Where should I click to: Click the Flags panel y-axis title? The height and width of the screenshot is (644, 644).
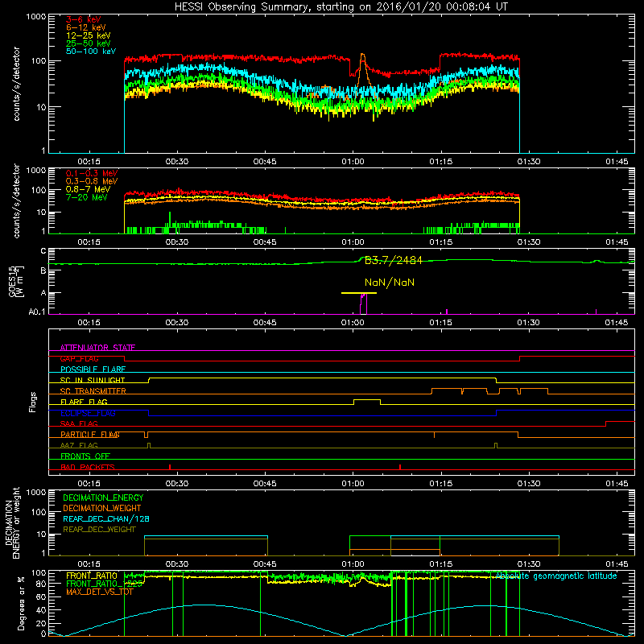[x=33, y=402]
